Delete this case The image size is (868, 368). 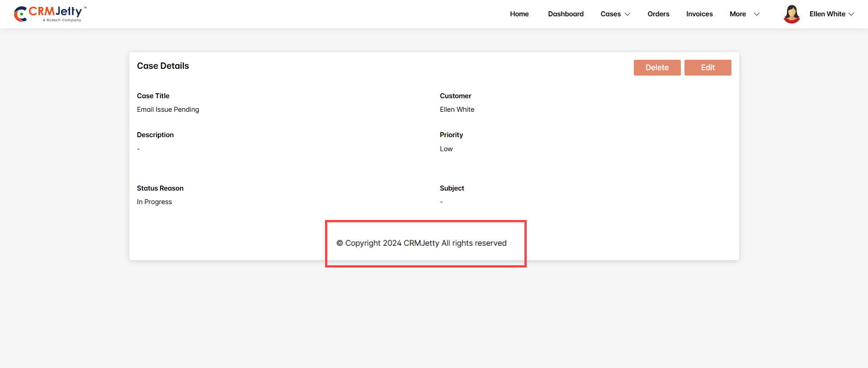click(x=657, y=67)
